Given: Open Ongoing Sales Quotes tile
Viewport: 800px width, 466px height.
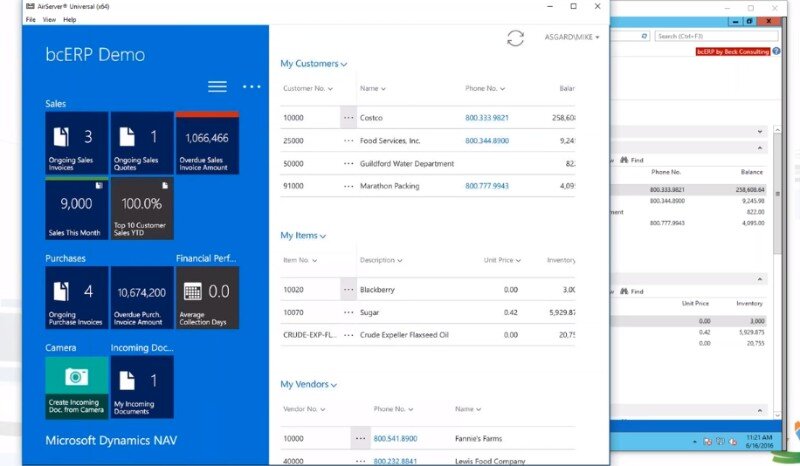Looking at the screenshot, I should pos(141,143).
